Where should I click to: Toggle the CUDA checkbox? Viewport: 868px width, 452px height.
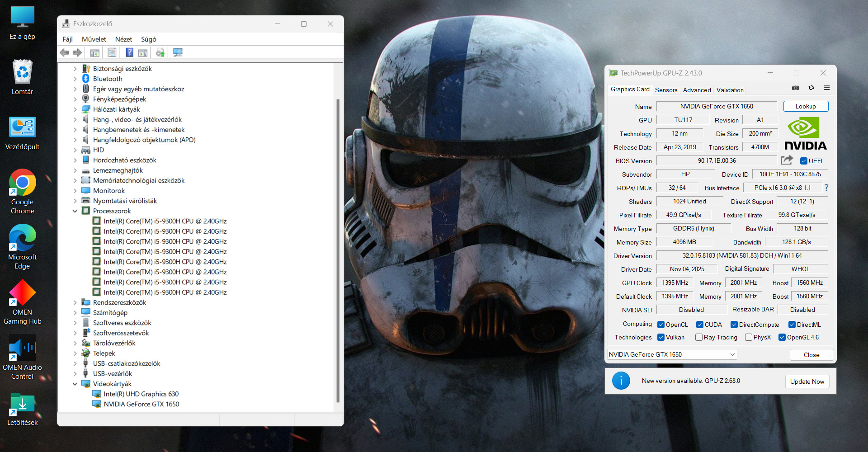(700, 325)
